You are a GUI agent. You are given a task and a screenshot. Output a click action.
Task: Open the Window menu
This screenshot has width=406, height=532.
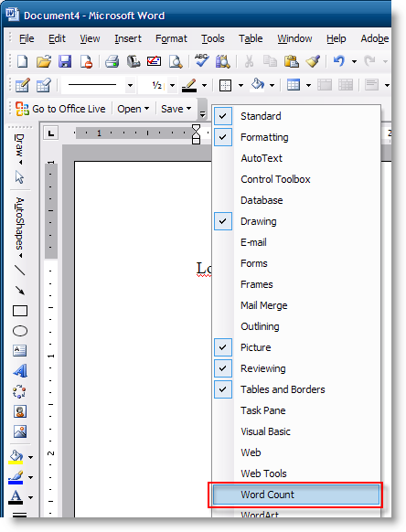point(294,38)
